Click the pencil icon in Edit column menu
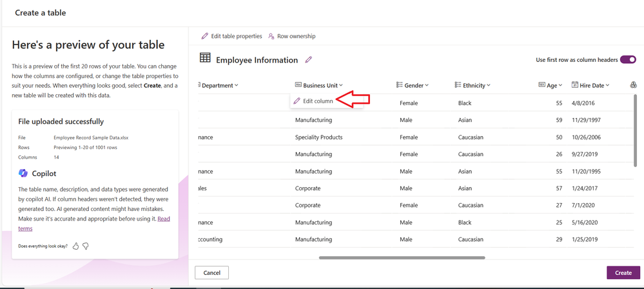This screenshot has height=289, width=644. (297, 101)
